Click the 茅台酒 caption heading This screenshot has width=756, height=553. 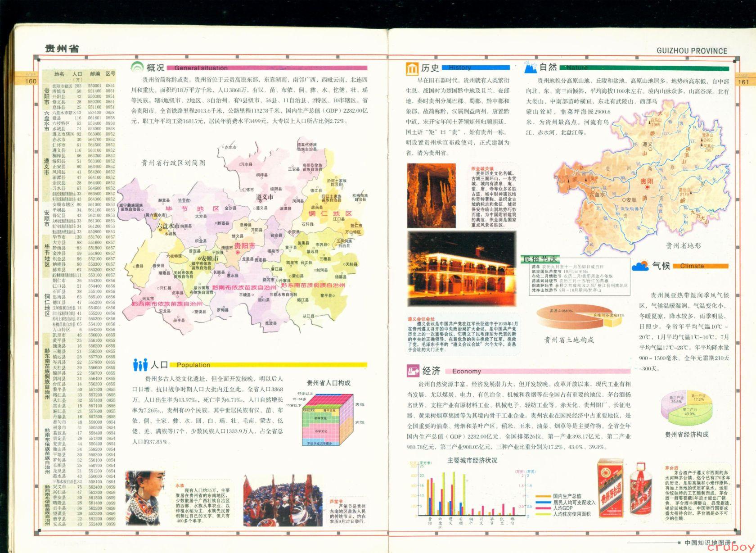(x=671, y=468)
